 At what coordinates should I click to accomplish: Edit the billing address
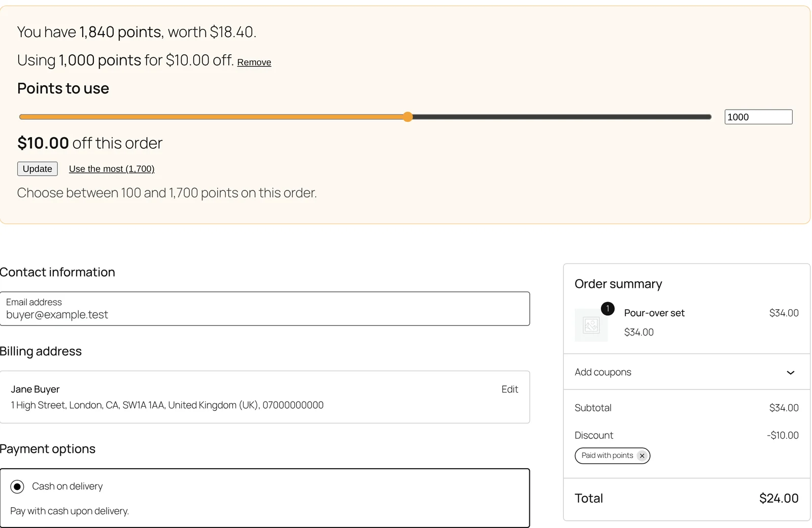[510, 389]
